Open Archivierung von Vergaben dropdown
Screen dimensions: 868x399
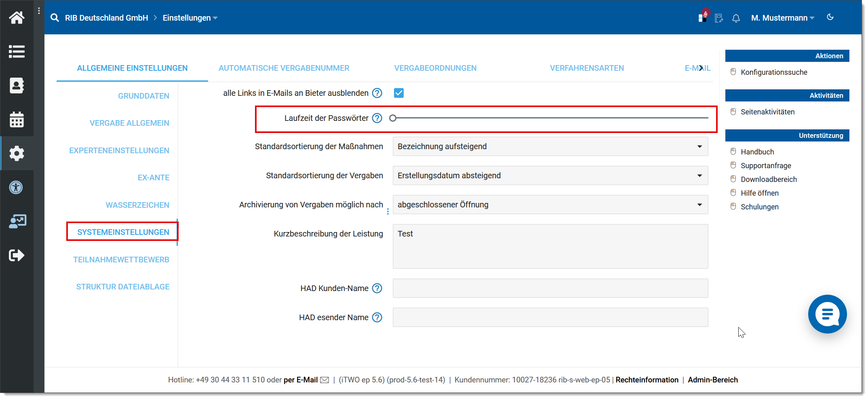(x=550, y=205)
